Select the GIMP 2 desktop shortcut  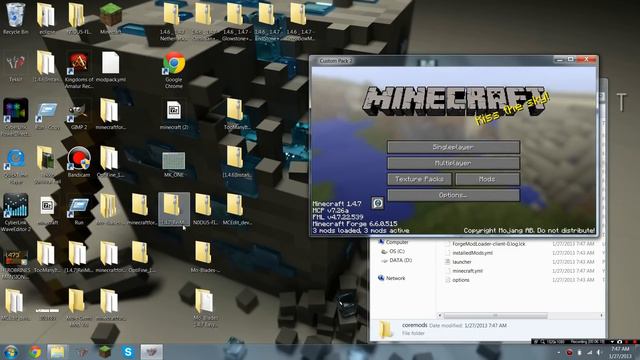click(x=79, y=114)
